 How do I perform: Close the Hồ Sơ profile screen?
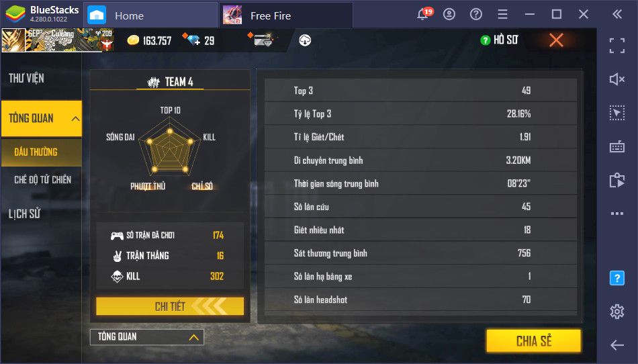[x=556, y=40]
